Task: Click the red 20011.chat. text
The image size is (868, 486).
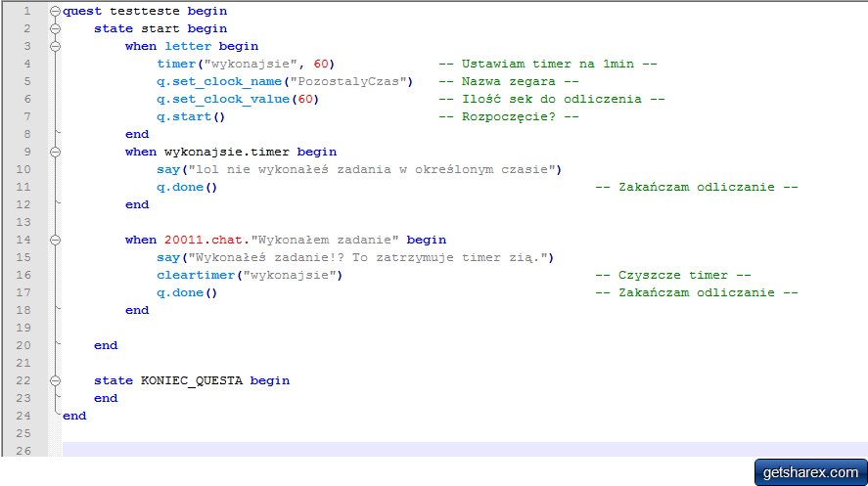Action: tap(207, 240)
